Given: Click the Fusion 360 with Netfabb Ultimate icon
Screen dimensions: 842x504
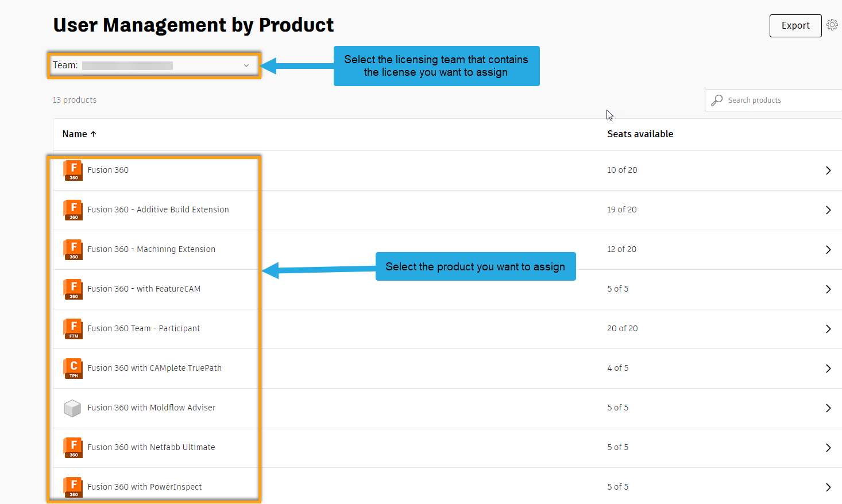Looking at the screenshot, I should pos(72,447).
